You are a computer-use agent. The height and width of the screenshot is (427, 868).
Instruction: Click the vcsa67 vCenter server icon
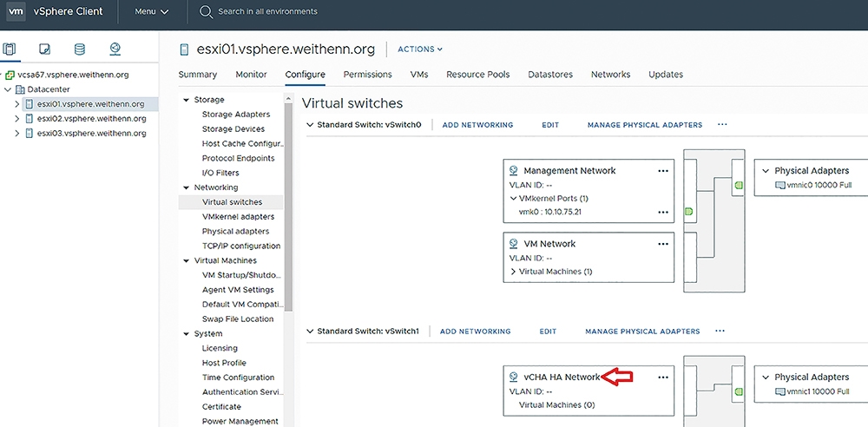coord(10,75)
